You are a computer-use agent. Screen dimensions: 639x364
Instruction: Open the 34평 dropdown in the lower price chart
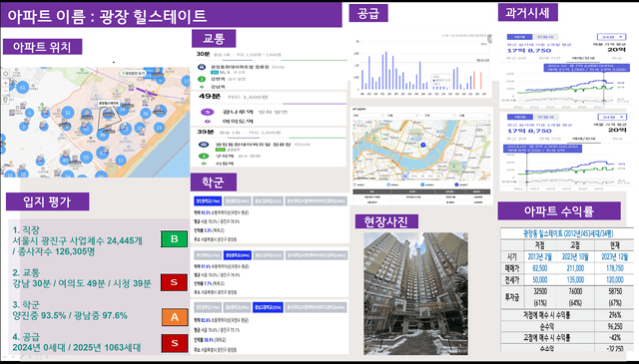click(x=612, y=118)
